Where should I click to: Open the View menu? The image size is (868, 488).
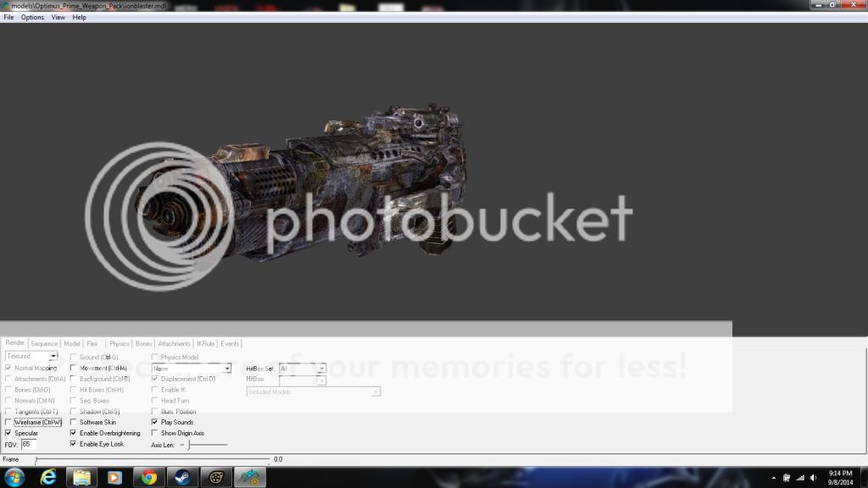(x=58, y=17)
